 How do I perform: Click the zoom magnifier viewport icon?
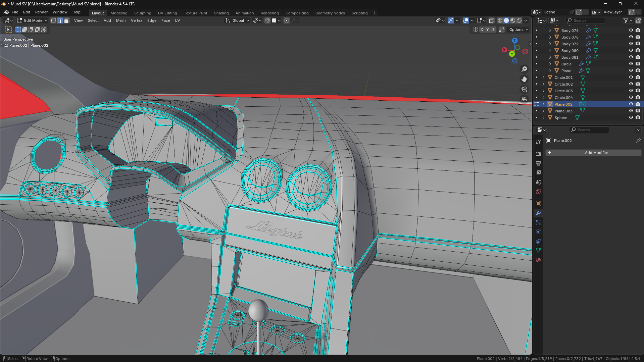pyautogui.click(x=524, y=69)
